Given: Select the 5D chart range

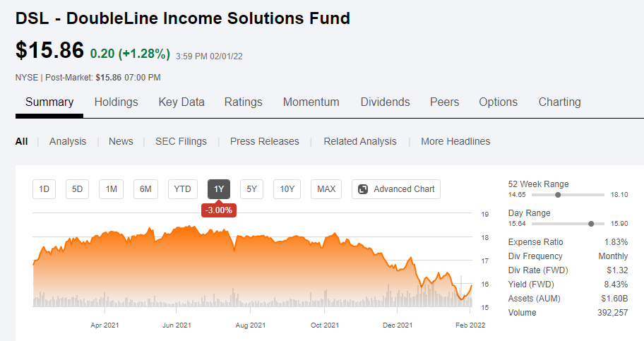Looking at the screenshot, I should click(77, 189).
